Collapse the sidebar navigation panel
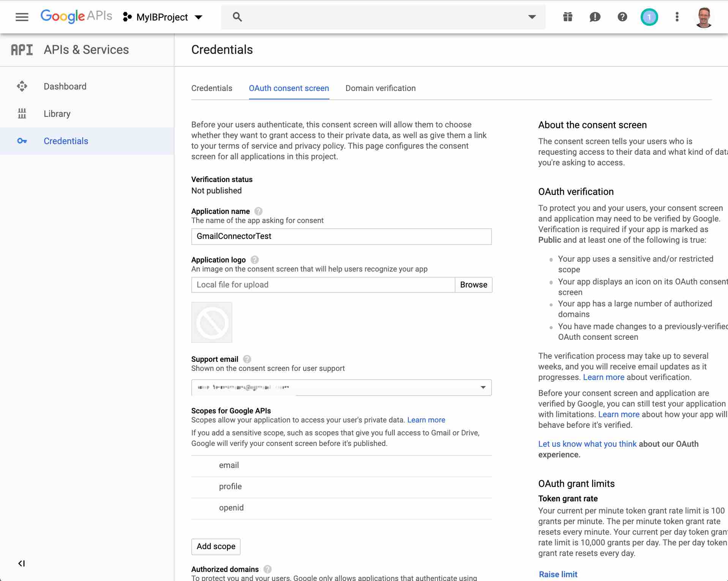Image resolution: width=728 pixels, height=581 pixels. click(x=22, y=564)
